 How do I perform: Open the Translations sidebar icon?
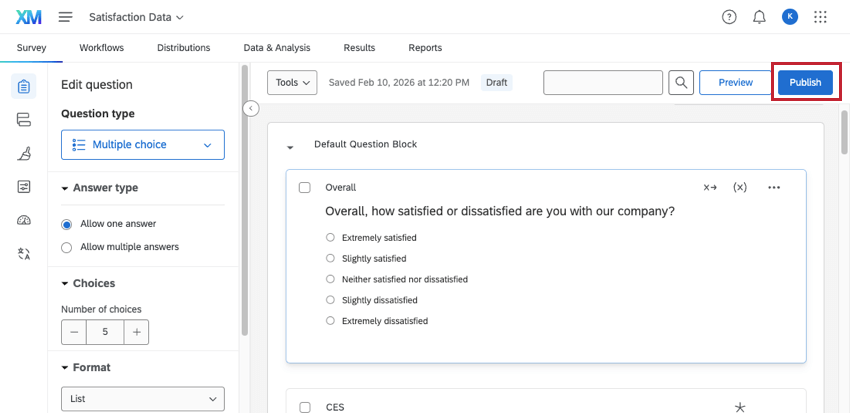click(24, 254)
